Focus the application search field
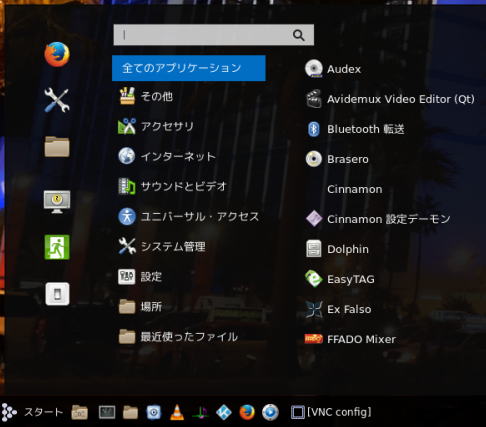The image size is (486, 427). (214, 35)
